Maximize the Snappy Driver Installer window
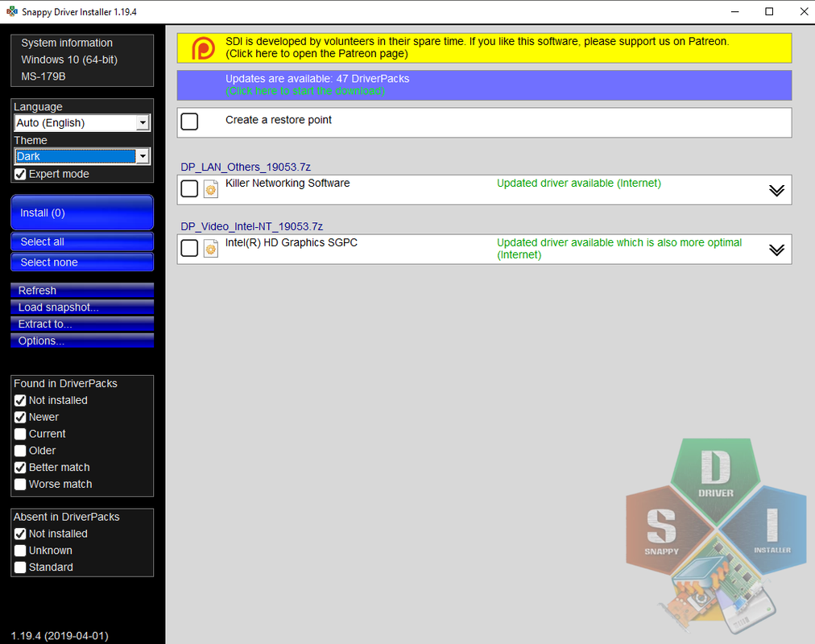The width and height of the screenshot is (815, 644). pos(769,11)
